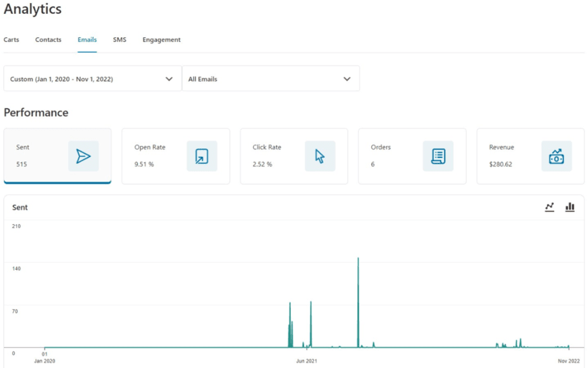The width and height of the screenshot is (588, 368).
Task: Click the paper plane Sent icon
Action: click(x=84, y=156)
